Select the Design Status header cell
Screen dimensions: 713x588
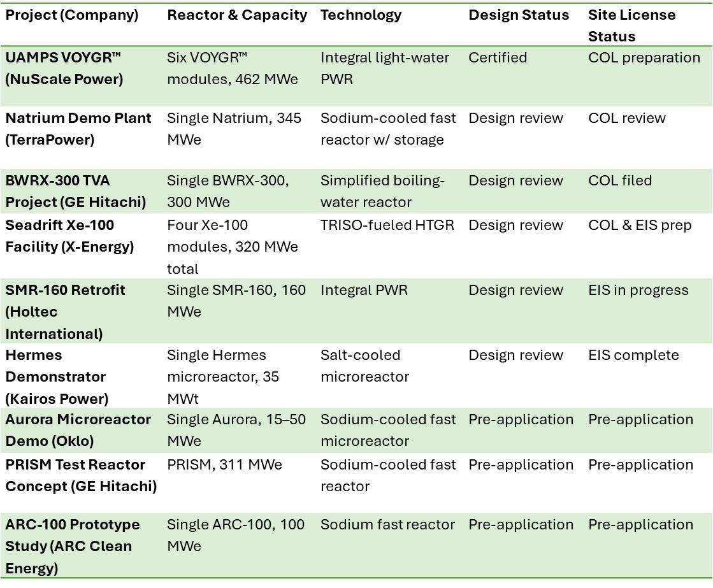[x=519, y=15]
